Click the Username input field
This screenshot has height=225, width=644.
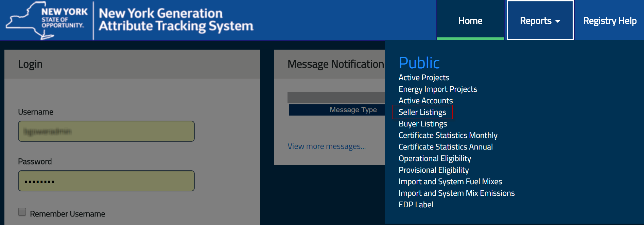point(106,131)
